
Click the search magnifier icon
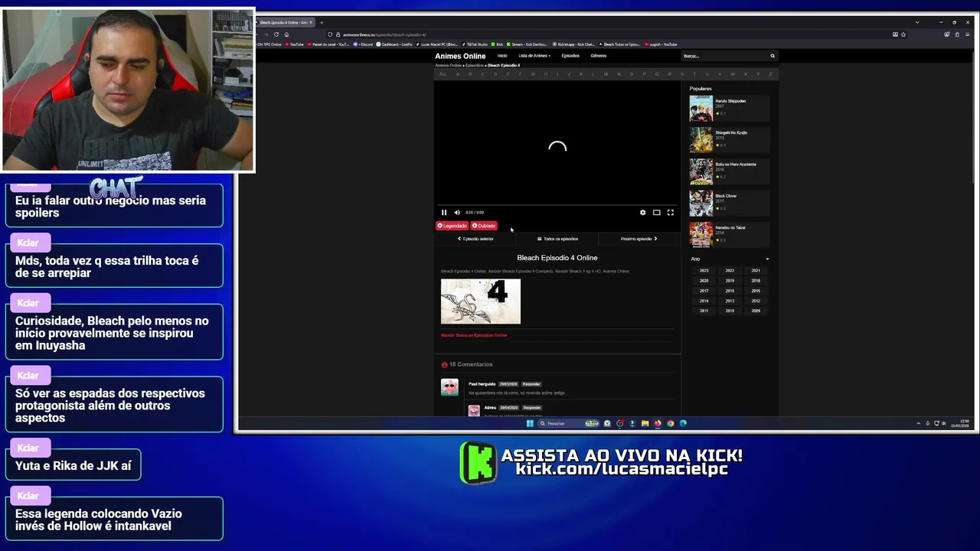tap(773, 56)
